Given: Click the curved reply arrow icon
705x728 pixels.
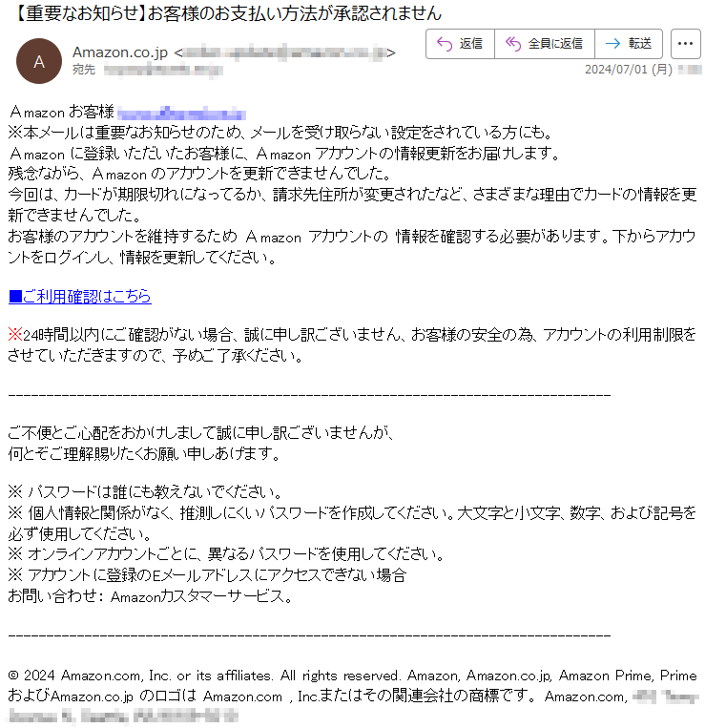Looking at the screenshot, I should point(445,44).
